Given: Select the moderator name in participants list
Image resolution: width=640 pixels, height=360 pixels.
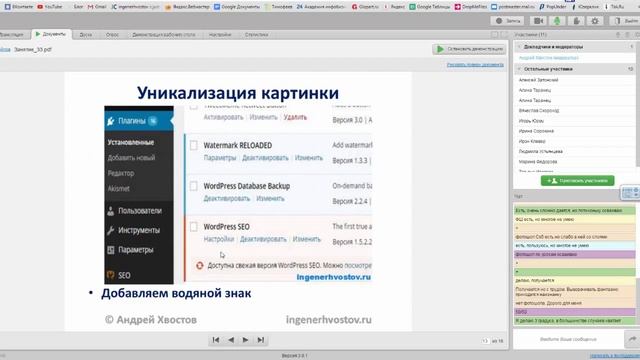Looking at the screenshot, I should [549, 58].
